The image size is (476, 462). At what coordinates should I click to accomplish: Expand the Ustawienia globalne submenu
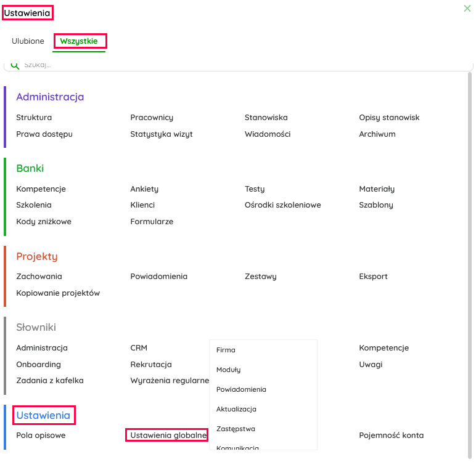(166, 436)
